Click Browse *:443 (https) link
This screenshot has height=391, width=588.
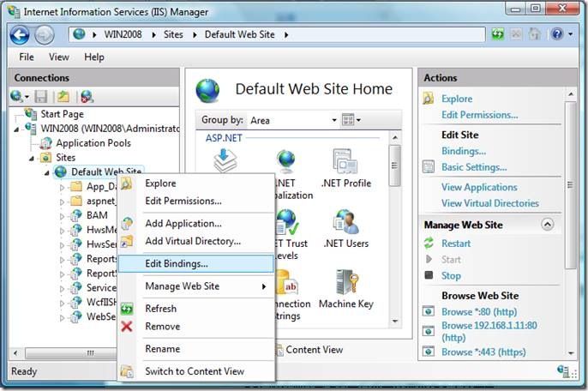click(483, 352)
